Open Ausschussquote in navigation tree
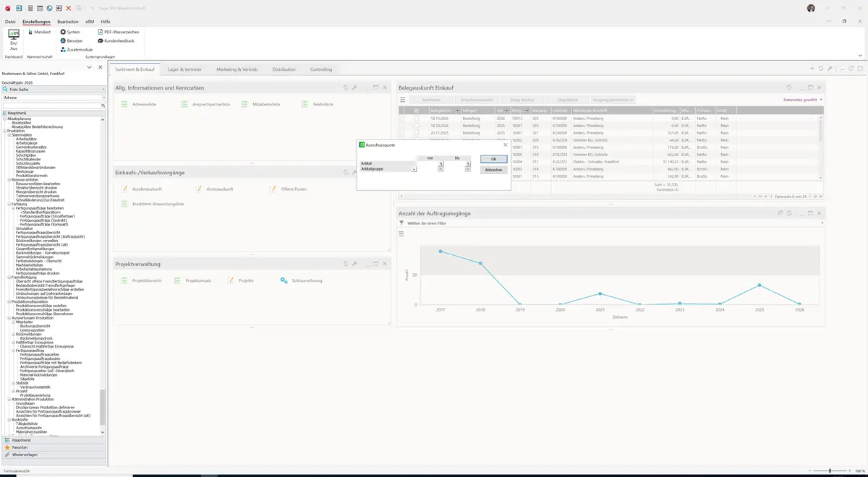868x477 pixels. tap(29, 427)
